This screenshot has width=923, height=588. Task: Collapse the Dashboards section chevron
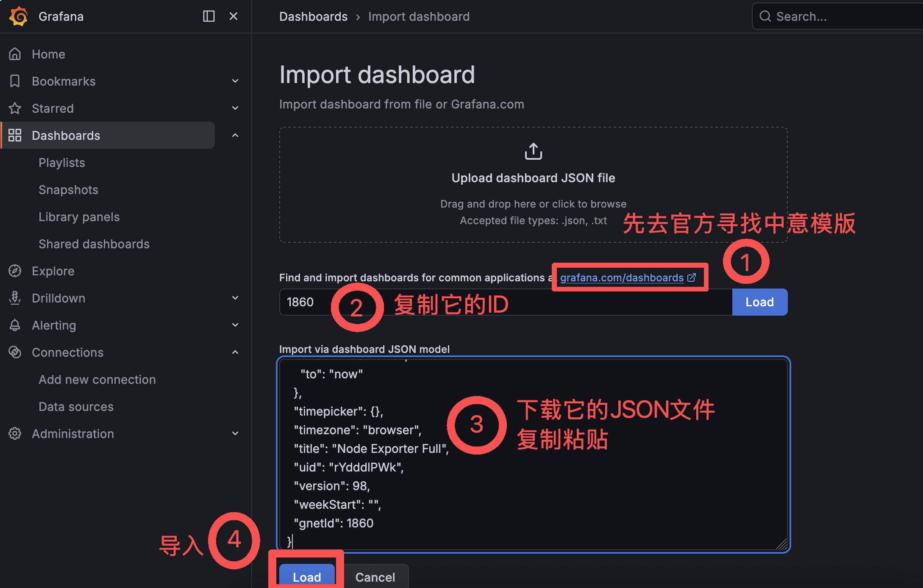(x=235, y=136)
